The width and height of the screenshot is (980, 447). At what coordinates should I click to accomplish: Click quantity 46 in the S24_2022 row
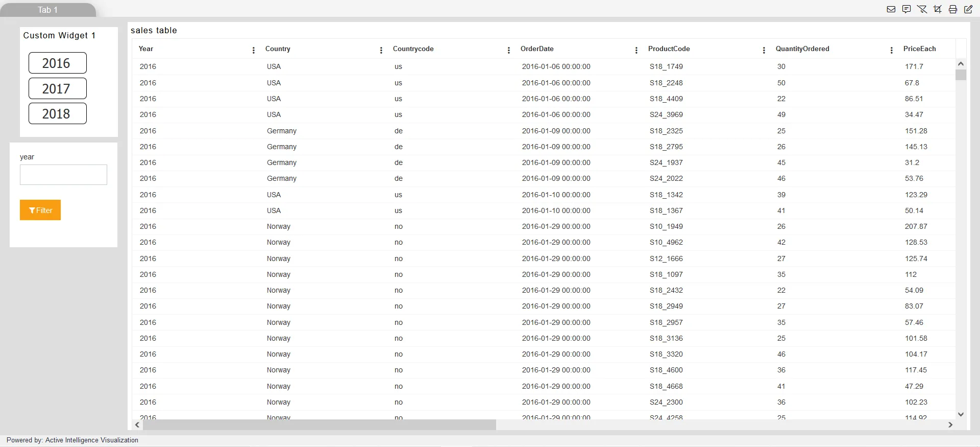(x=781, y=178)
